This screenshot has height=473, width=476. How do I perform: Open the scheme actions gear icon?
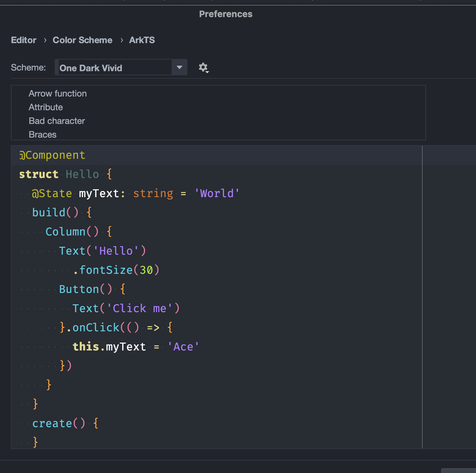click(204, 67)
